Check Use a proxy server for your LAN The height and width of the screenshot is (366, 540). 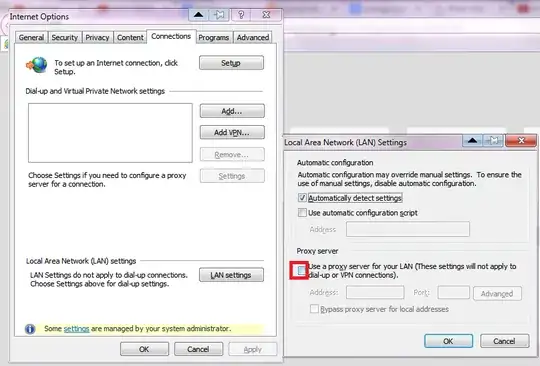pyautogui.click(x=301, y=270)
